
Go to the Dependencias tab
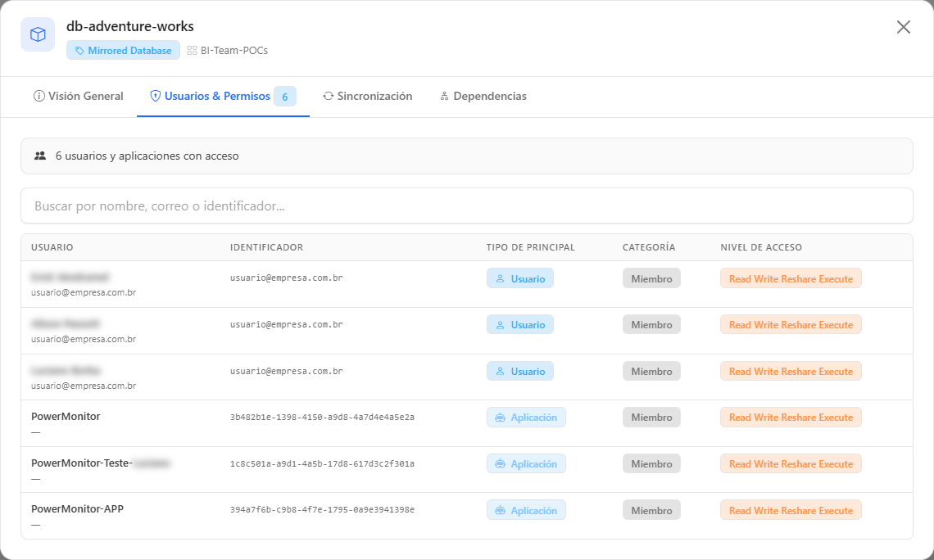(x=483, y=96)
